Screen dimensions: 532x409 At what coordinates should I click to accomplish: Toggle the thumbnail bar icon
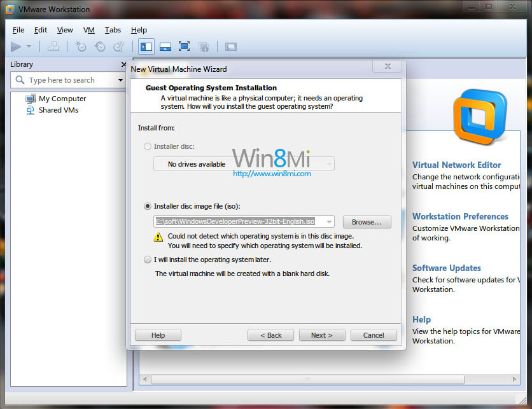click(165, 46)
